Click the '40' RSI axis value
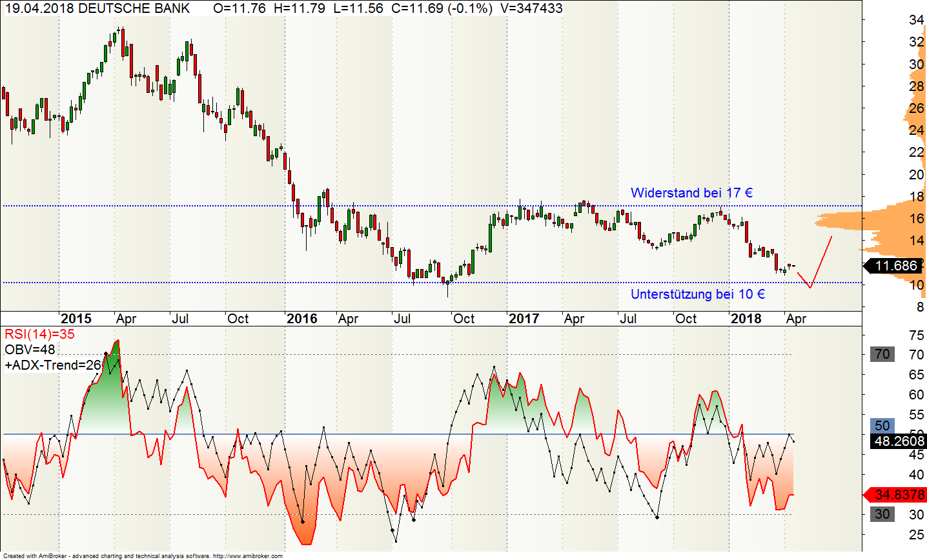The image size is (927, 560). click(x=916, y=475)
